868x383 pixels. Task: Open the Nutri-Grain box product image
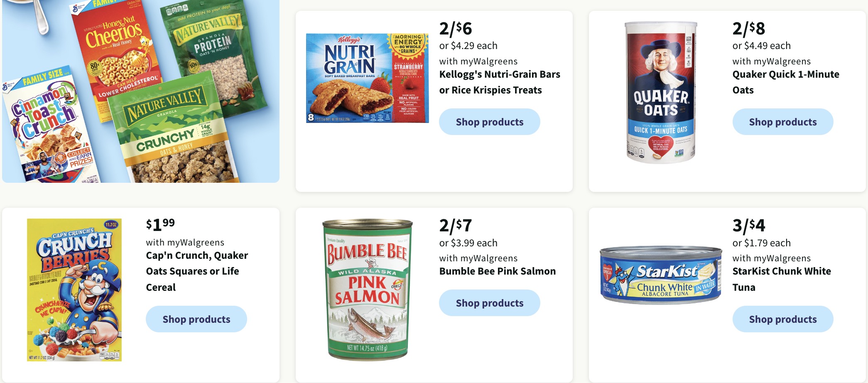tap(367, 78)
